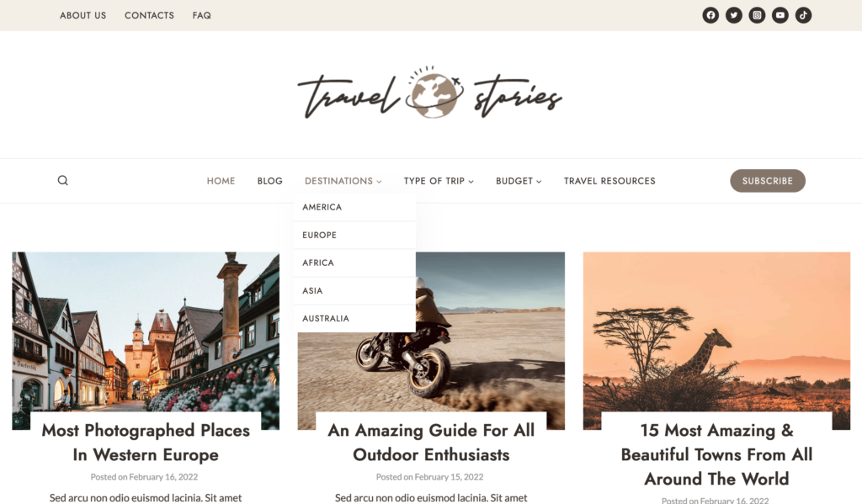Click the search magnifier icon

pos(62,180)
